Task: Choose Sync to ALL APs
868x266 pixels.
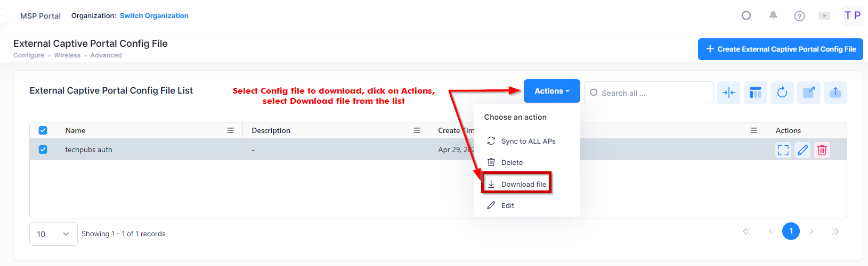Action: click(528, 142)
